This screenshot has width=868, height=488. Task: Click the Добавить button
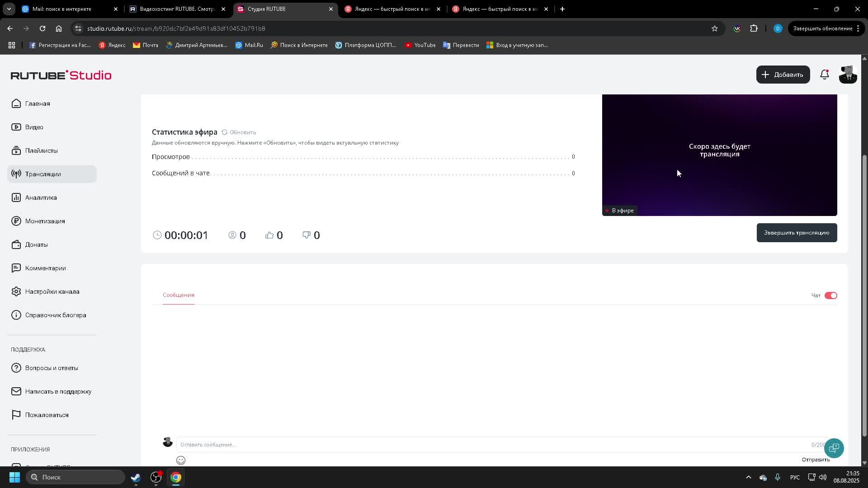coord(783,75)
